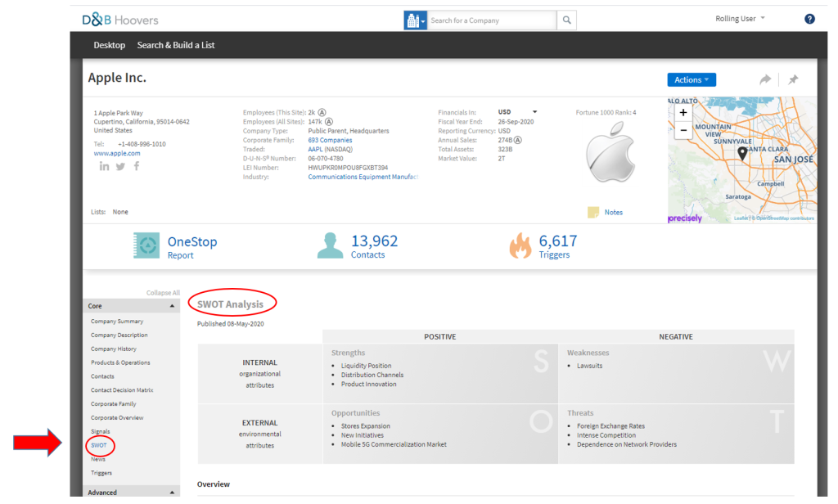838x504 pixels.
Task: Open the Notes link
Action: [x=614, y=212]
